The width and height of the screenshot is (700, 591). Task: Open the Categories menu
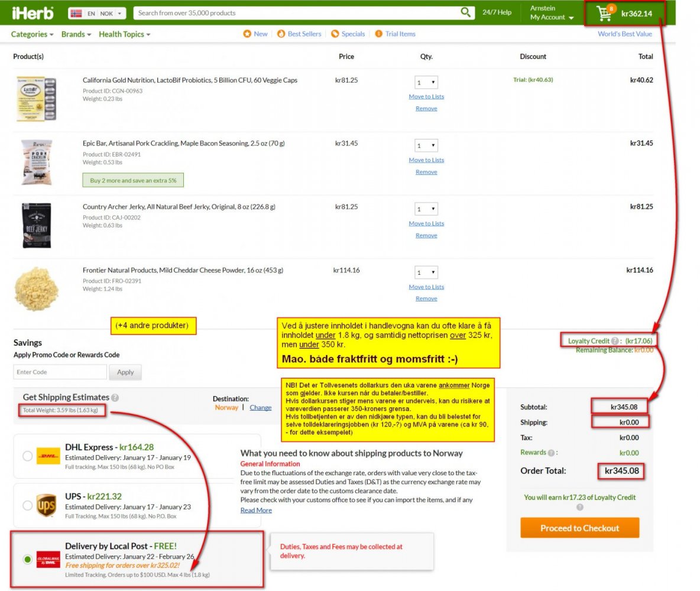[x=32, y=34]
